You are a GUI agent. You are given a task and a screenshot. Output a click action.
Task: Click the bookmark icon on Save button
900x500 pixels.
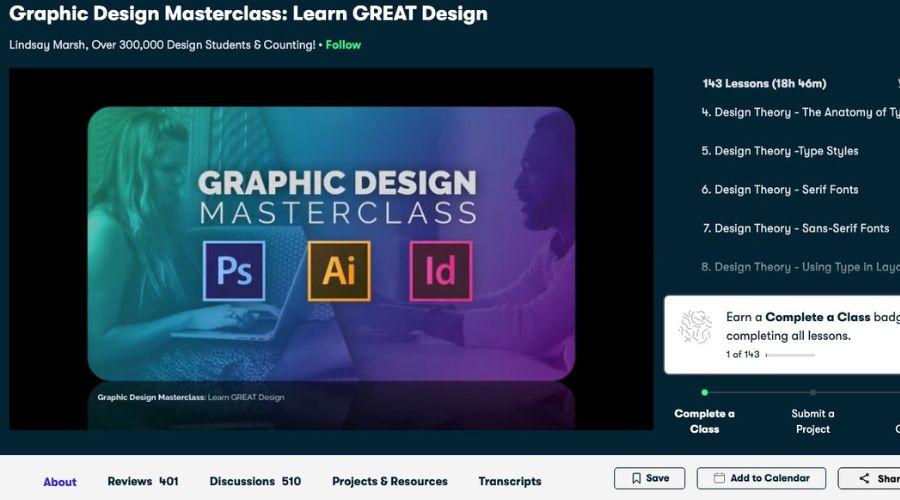(636, 478)
